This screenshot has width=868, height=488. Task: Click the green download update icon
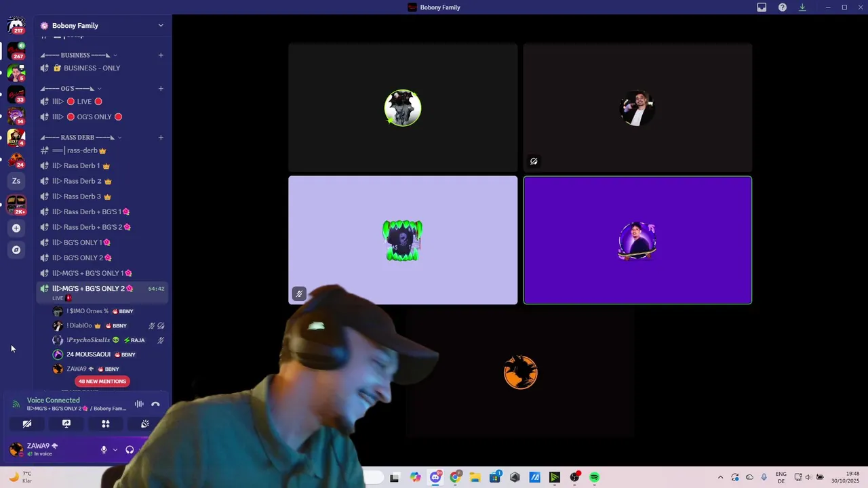pyautogui.click(x=802, y=7)
